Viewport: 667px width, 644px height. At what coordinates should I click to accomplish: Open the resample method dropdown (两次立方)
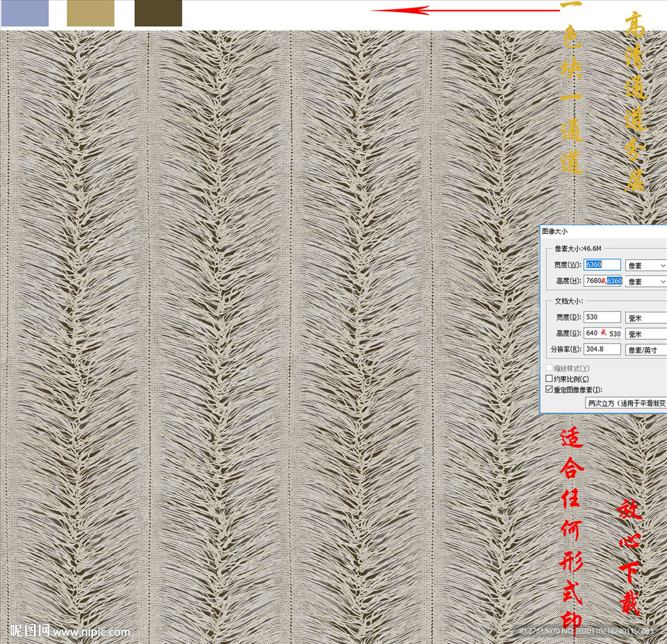(626, 403)
